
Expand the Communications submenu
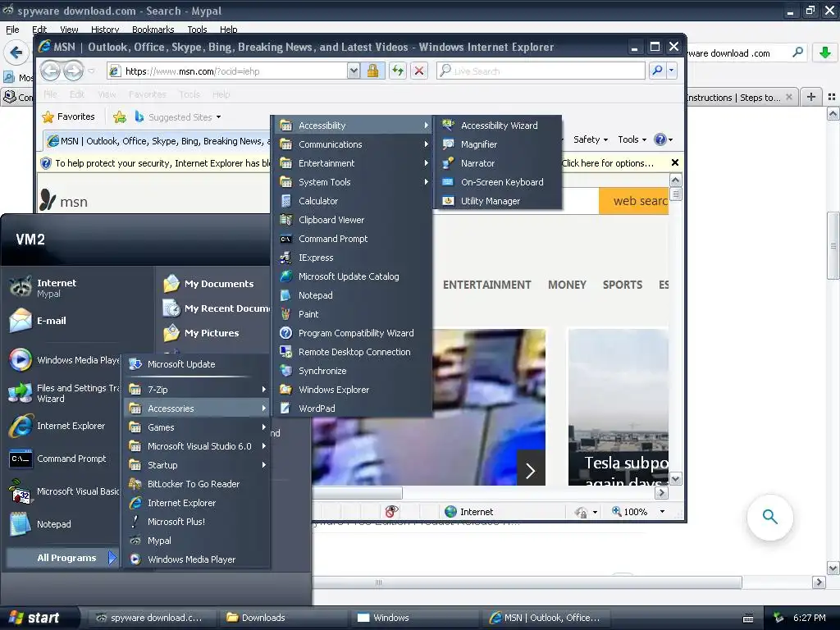click(353, 144)
